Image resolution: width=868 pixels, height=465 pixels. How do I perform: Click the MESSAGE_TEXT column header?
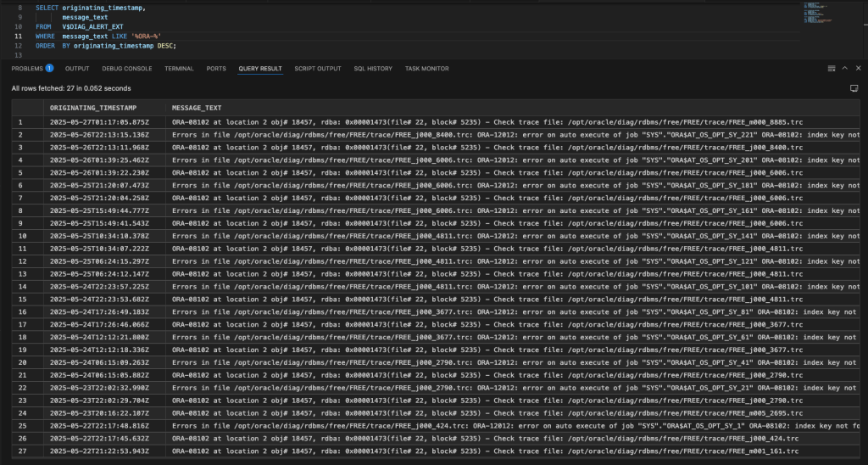coord(197,108)
